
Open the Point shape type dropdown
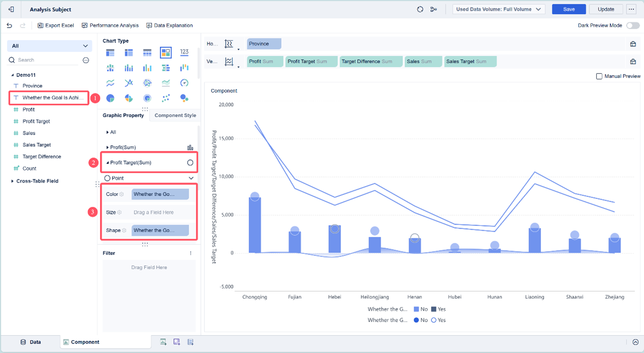coord(191,178)
